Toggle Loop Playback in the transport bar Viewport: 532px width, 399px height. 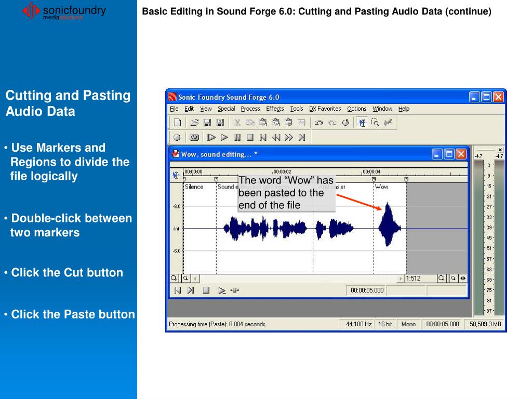(x=194, y=137)
